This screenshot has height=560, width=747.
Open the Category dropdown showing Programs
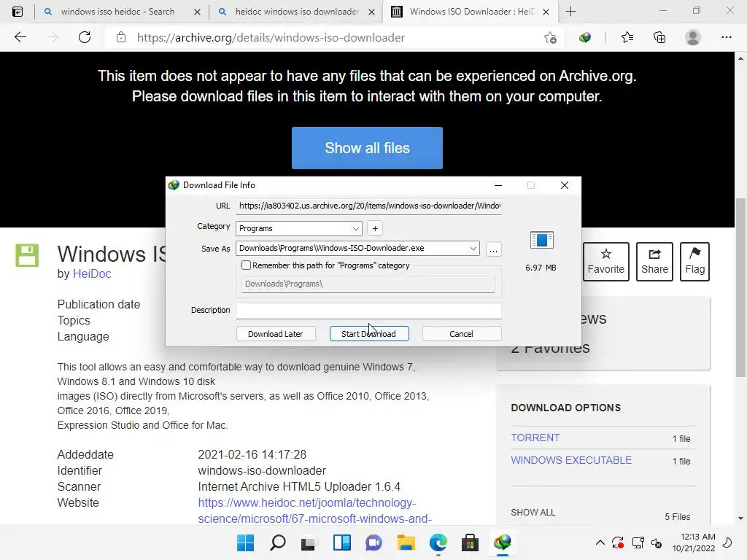[298, 228]
